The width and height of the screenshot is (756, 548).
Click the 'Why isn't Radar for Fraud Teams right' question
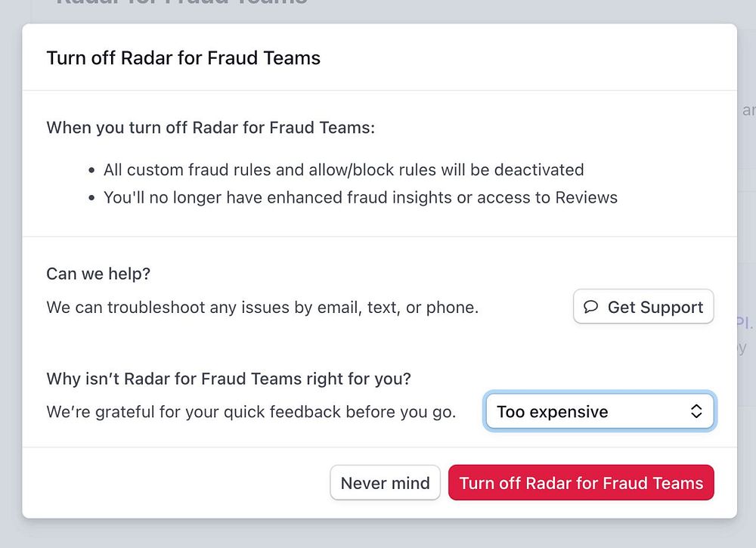[229, 378]
